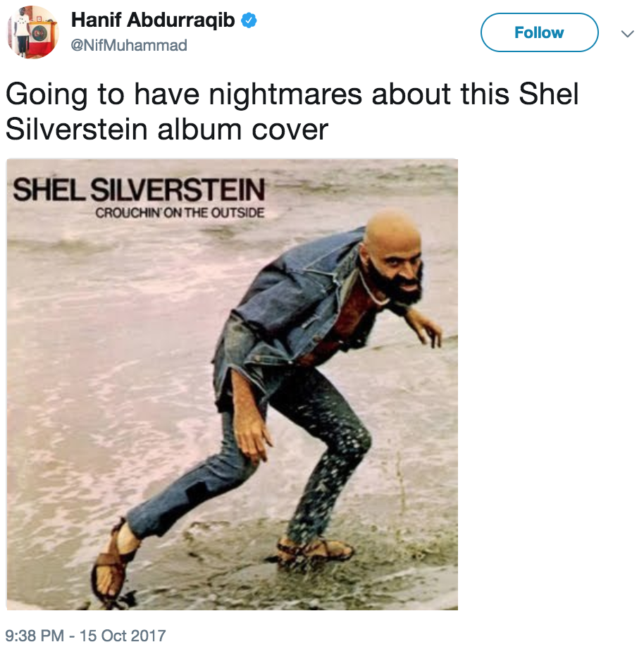This screenshot has height=654, width=644.
Task: Expand the tweet options chevron
Action: 627,33
